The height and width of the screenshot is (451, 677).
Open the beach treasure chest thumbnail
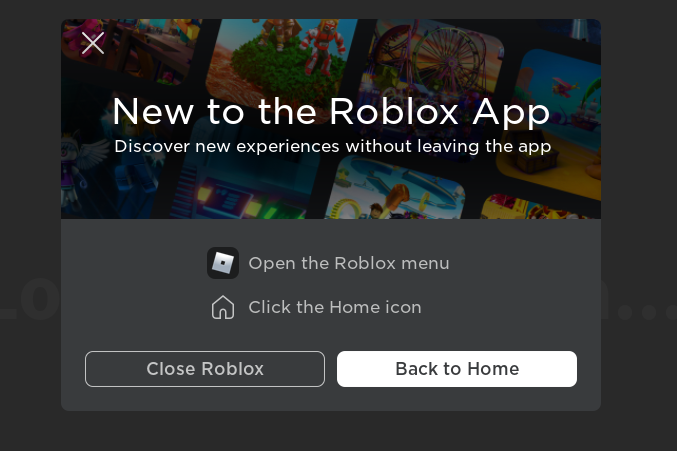coord(550,125)
